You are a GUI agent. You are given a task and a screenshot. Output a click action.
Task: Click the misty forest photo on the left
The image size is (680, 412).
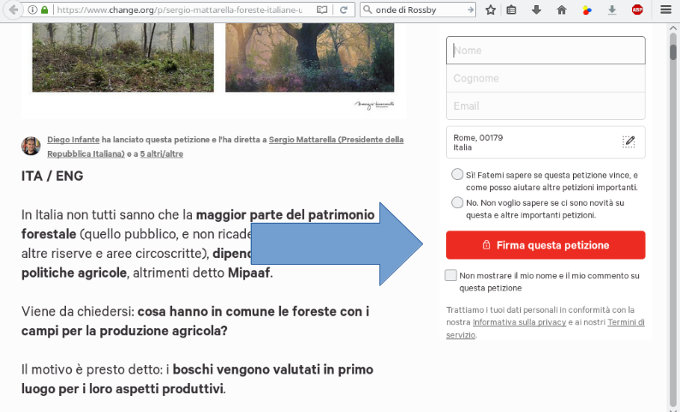click(123, 57)
